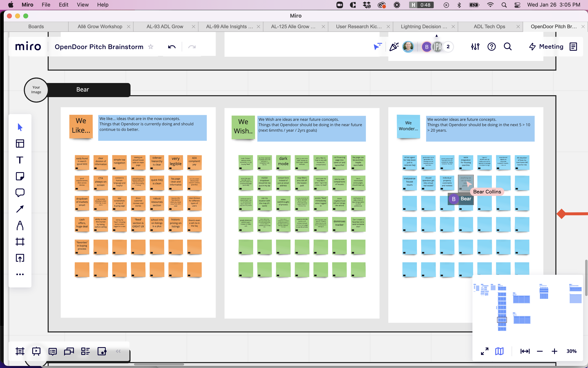The image size is (588, 368).
Task: Open the cards list panel icon
Action: (x=85, y=351)
